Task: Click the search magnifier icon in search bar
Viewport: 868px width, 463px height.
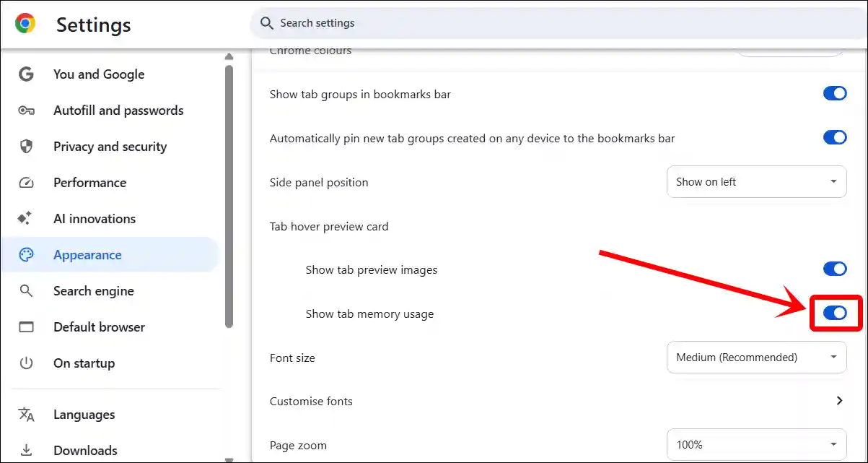Action: tap(267, 23)
